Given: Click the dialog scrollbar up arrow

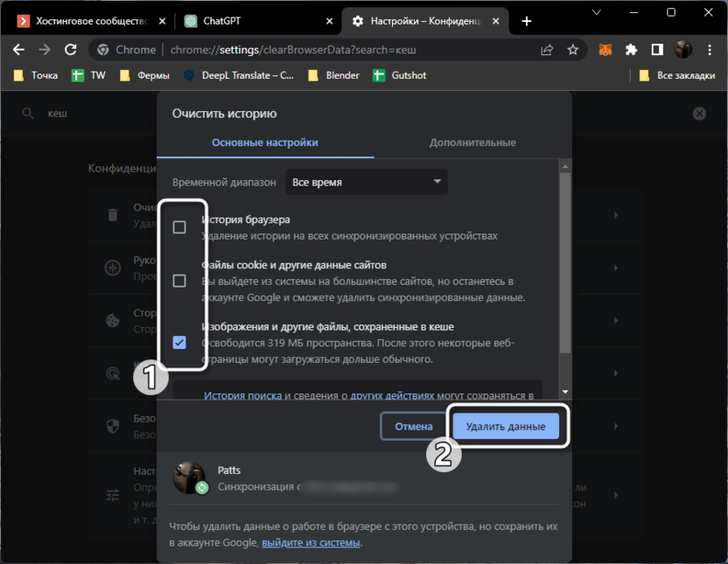Looking at the screenshot, I should [x=565, y=166].
